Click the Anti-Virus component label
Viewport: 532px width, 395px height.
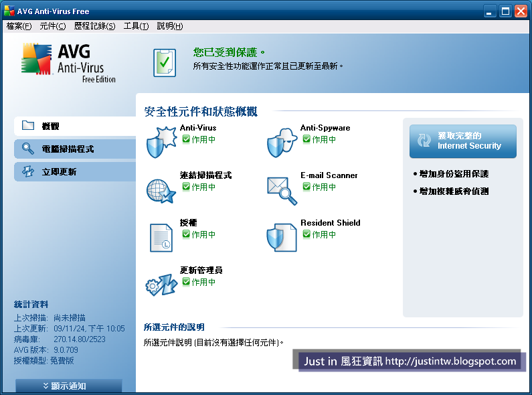click(198, 128)
